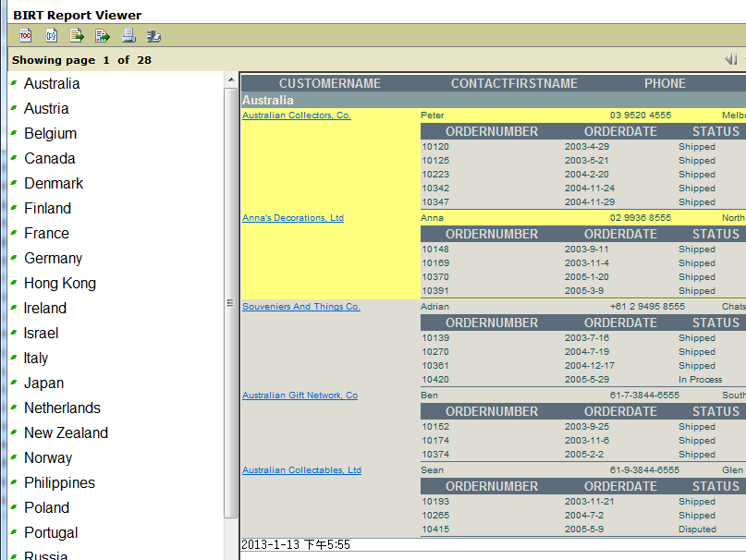Screen dimensions: 746x560
Task: Jump to Canada in the TOC list
Action: 50,158
